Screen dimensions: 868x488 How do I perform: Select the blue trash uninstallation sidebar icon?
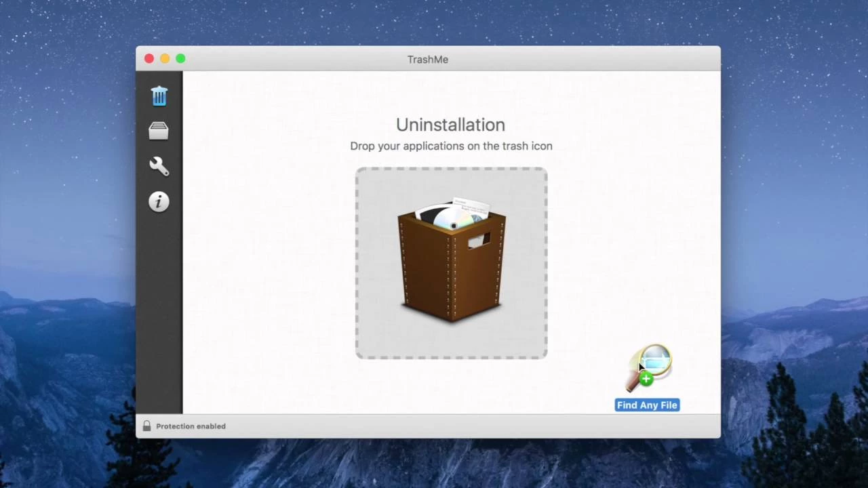pos(159,96)
